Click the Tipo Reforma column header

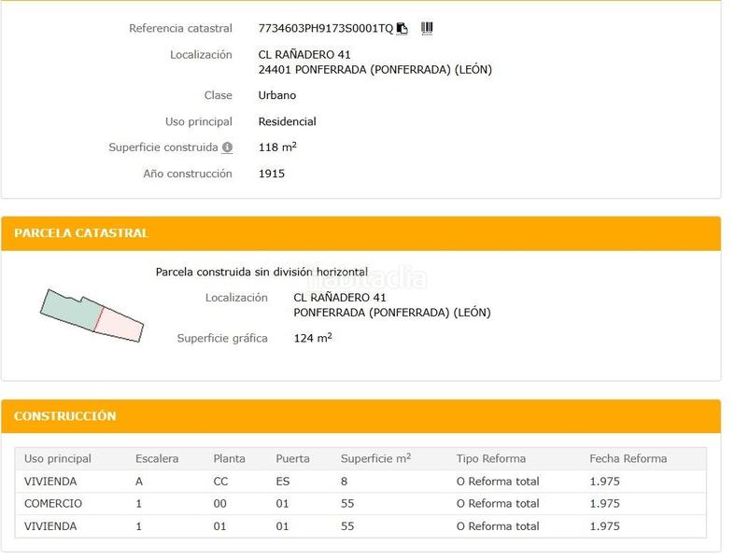[x=490, y=459]
